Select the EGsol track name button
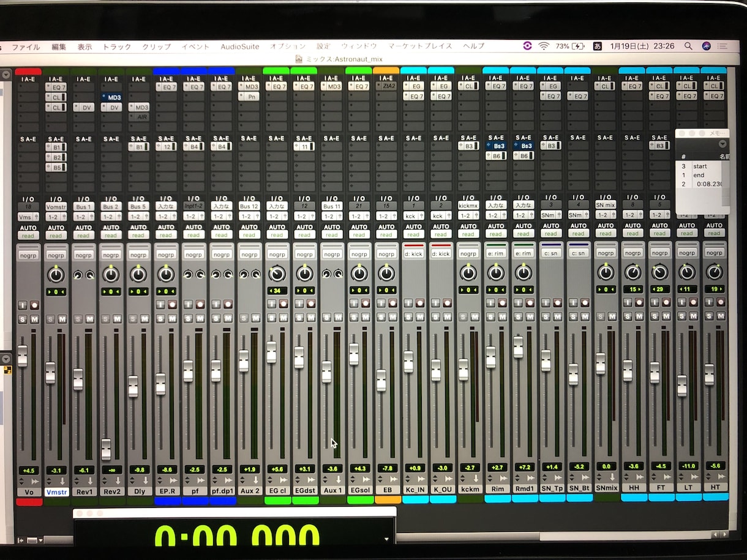Viewport: 747px width, 560px height. (x=359, y=491)
